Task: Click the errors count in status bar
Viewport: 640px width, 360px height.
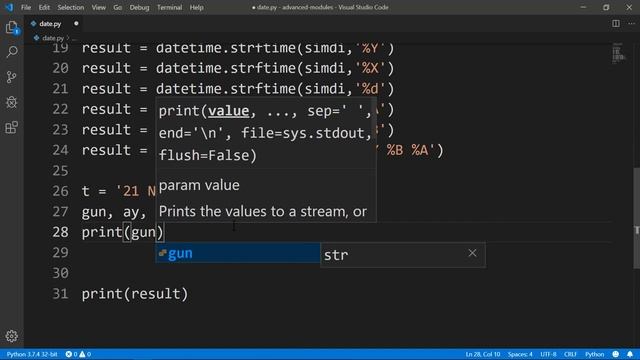Action: coord(71,354)
